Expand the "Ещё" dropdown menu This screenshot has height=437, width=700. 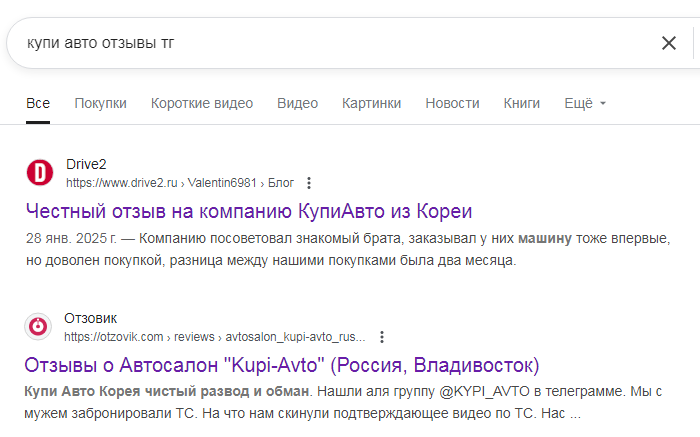click(x=585, y=103)
